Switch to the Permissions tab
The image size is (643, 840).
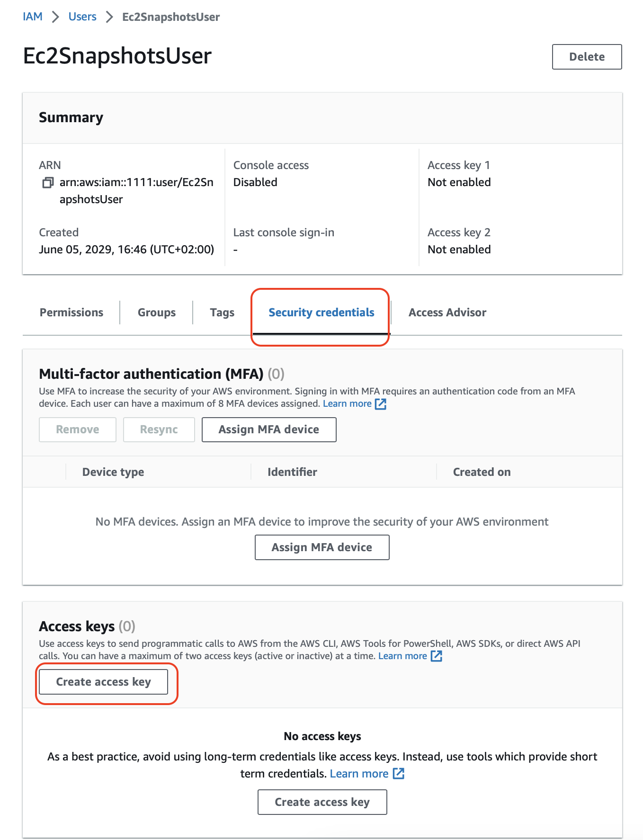pyautogui.click(x=71, y=313)
